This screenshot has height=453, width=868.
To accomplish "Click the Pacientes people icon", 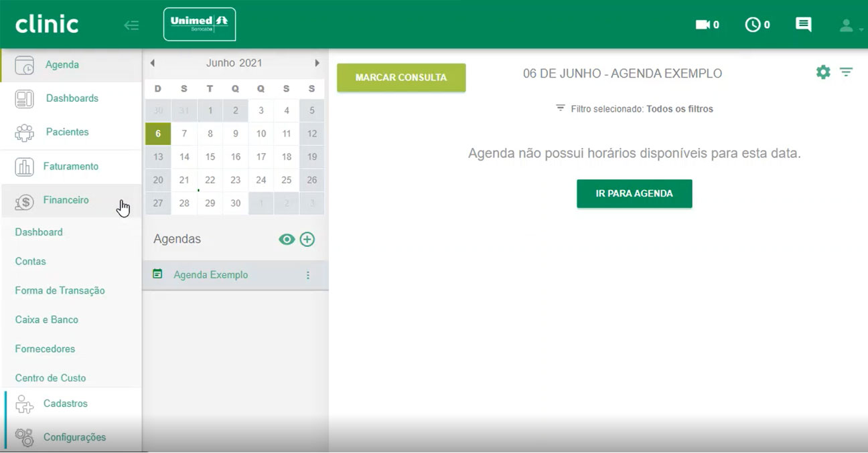I will pos(24,132).
